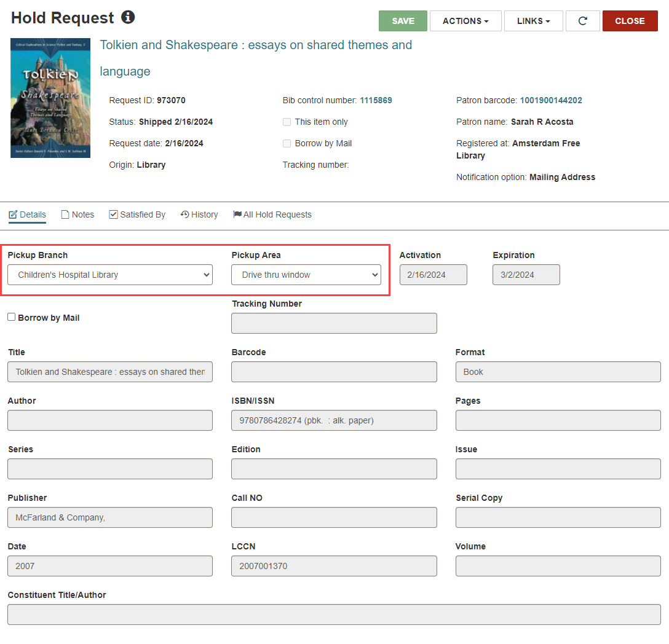Click the Satisfied By checkmark icon
669x644 pixels.
(114, 214)
